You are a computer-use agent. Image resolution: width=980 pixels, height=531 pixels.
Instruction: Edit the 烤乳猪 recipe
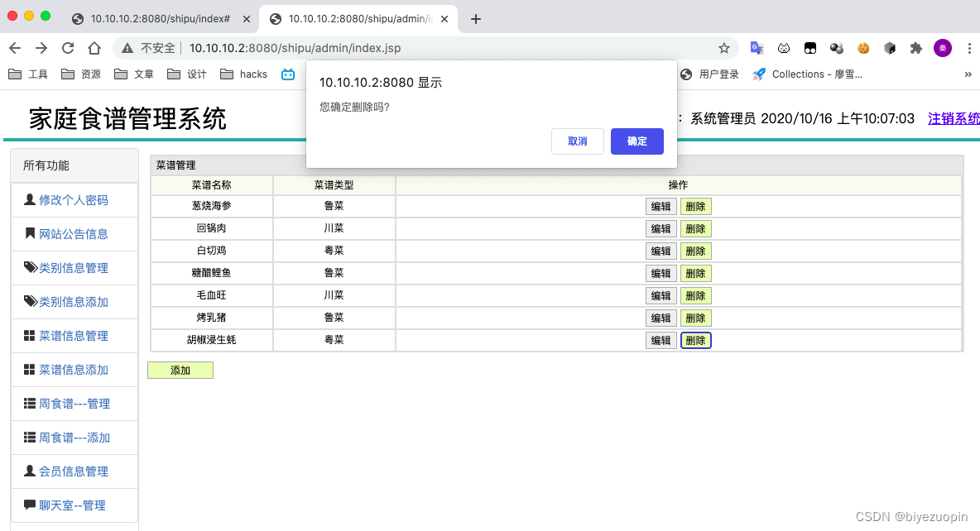pos(661,318)
